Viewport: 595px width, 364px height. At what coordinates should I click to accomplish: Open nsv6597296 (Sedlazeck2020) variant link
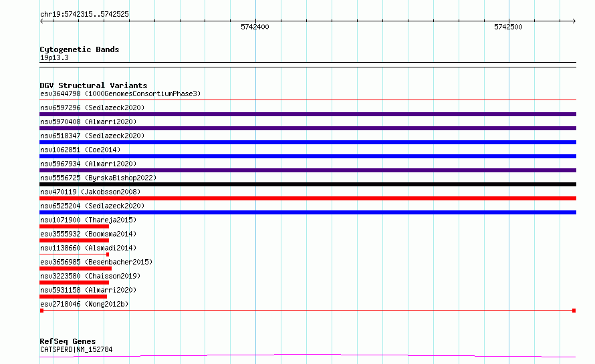pyautogui.click(x=92, y=108)
